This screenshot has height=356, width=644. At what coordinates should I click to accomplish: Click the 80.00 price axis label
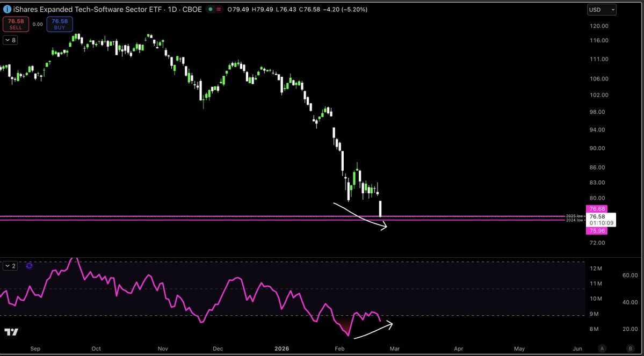tap(598, 198)
